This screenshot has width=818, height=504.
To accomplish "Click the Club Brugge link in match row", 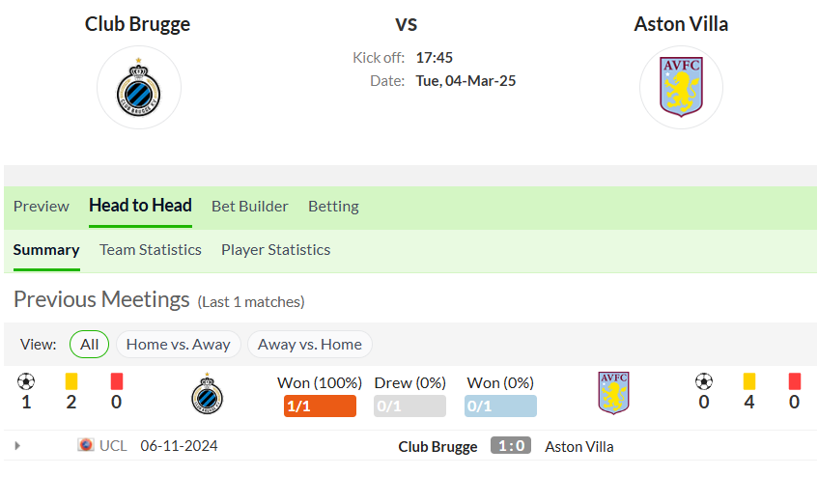I will pyautogui.click(x=437, y=447).
